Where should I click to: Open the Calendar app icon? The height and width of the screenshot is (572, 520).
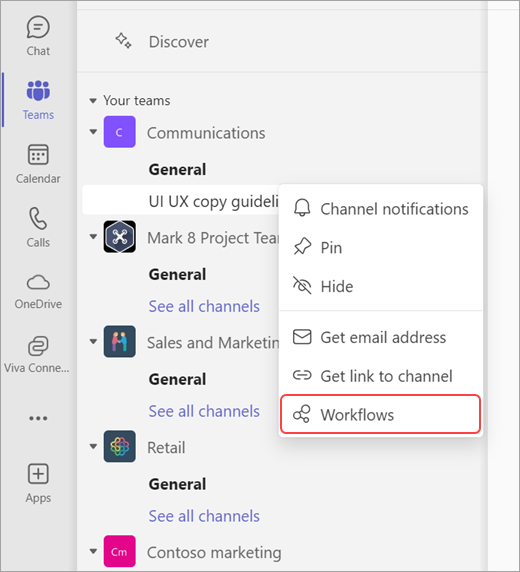coord(38,163)
